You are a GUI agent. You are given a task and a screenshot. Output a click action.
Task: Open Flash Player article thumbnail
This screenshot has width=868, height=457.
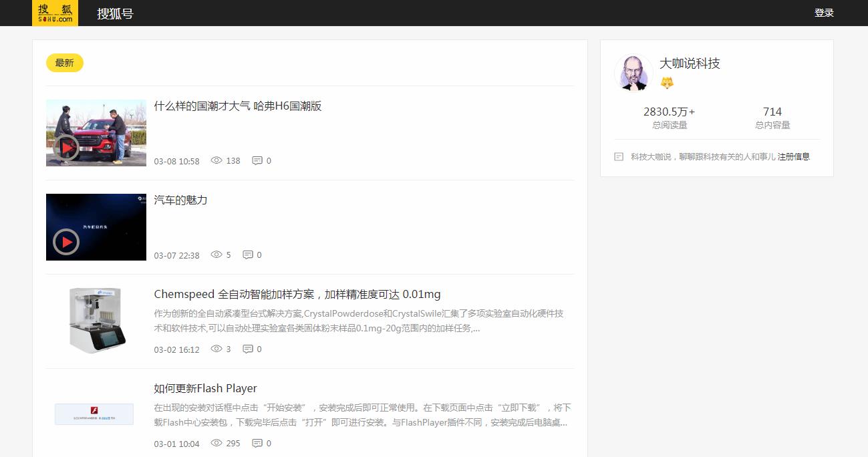tap(94, 414)
